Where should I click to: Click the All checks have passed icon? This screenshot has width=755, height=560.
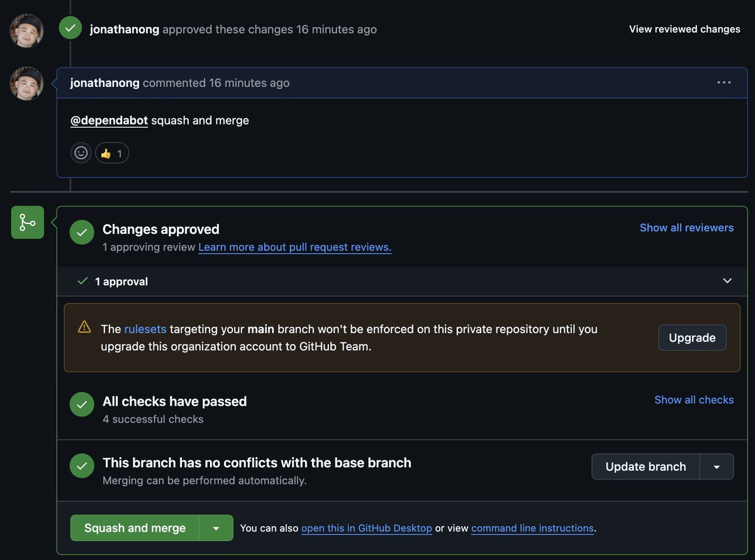coord(82,405)
